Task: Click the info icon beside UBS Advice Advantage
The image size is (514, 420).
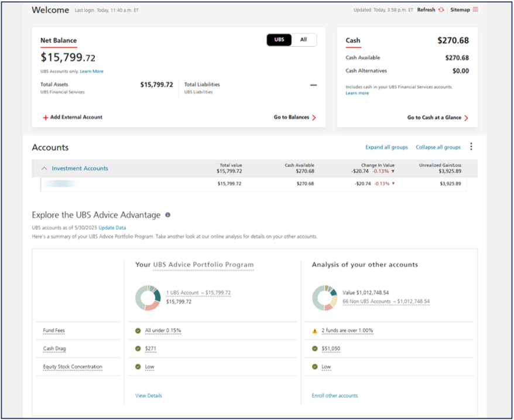Action: (167, 215)
